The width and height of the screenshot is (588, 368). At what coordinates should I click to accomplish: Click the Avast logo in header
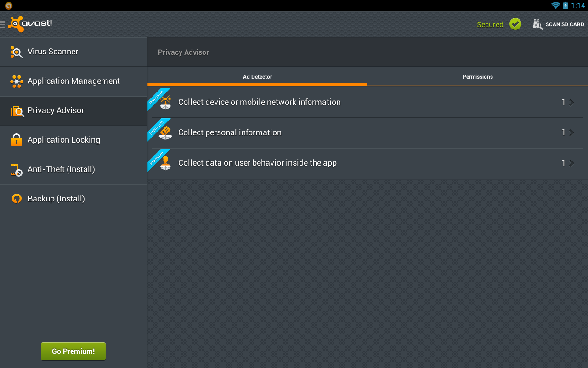[30, 24]
